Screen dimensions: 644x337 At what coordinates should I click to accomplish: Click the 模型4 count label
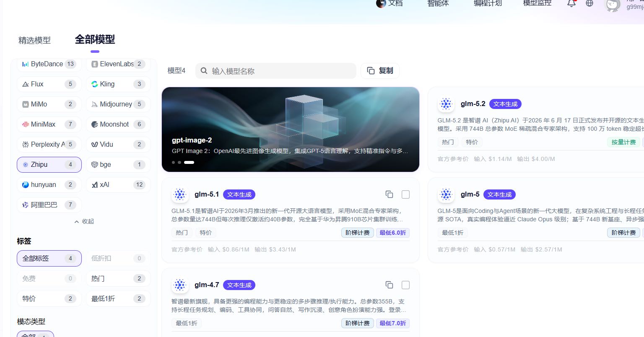pyautogui.click(x=176, y=71)
